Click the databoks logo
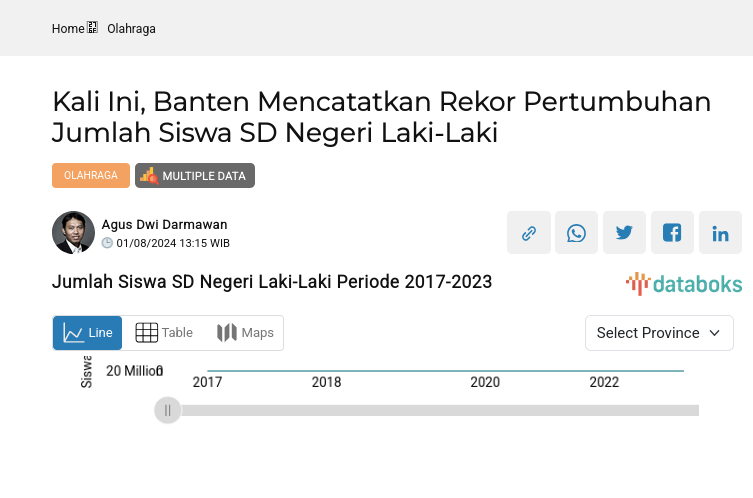This screenshot has height=498, width=753. pyautogui.click(x=684, y=284)
